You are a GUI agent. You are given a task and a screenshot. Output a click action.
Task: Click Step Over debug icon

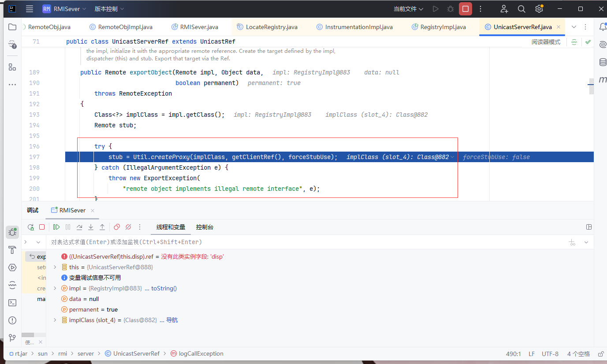(79, 227)
